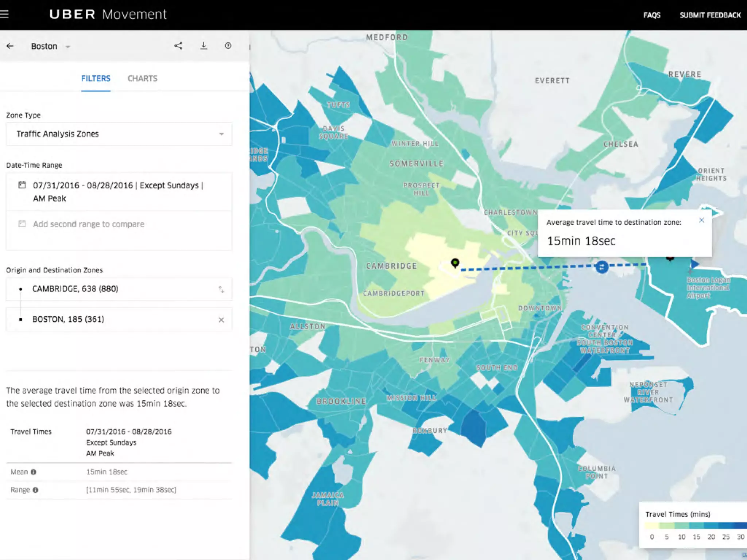Click the share icon

tap(178, 46)
